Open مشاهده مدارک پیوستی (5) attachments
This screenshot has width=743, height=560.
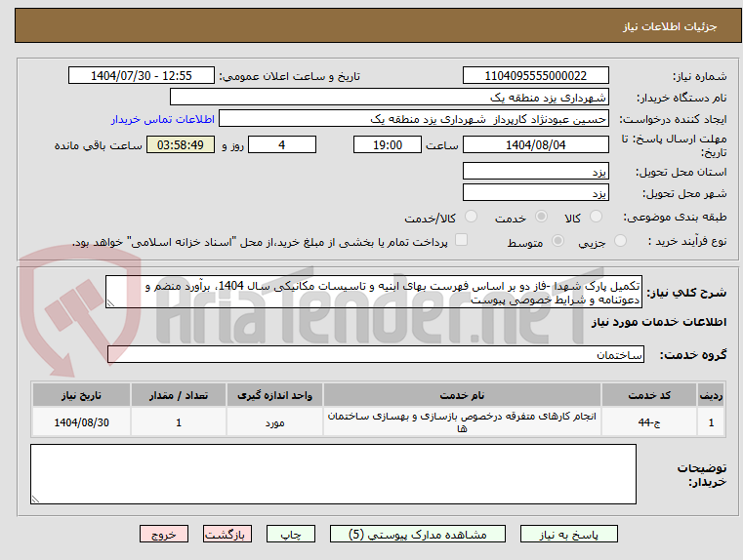[418, 534]
